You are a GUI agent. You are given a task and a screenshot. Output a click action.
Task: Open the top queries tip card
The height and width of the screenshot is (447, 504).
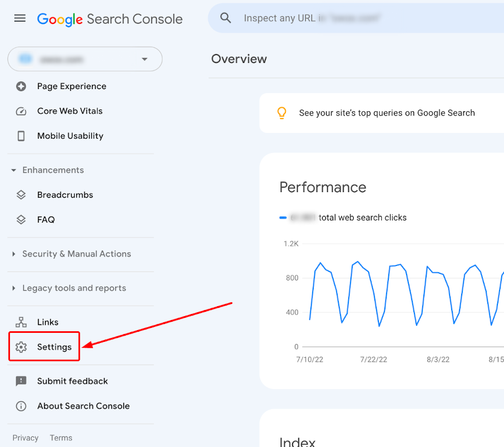(x=382, y=113)
